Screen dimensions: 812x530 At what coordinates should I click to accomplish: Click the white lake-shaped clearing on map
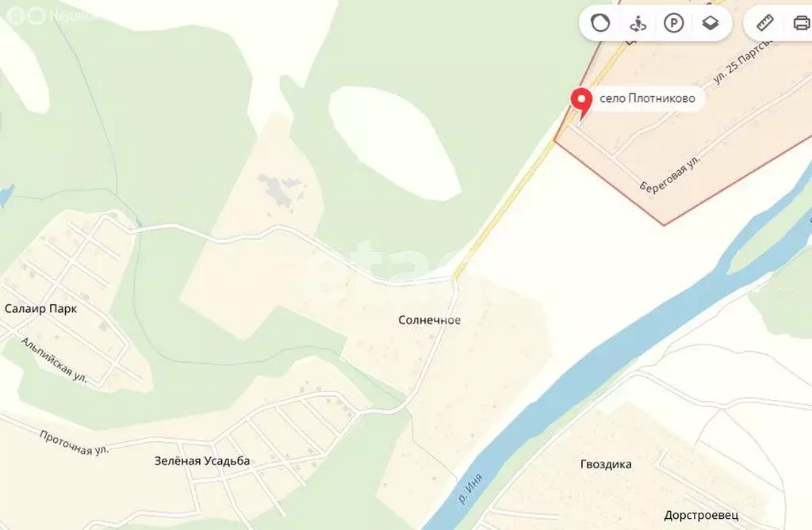pos(393,143)
